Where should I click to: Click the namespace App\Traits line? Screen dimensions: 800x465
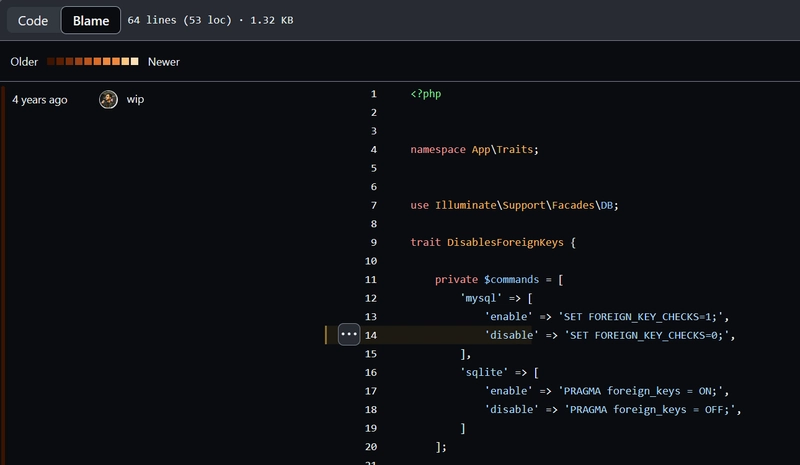tap(474, 149)
